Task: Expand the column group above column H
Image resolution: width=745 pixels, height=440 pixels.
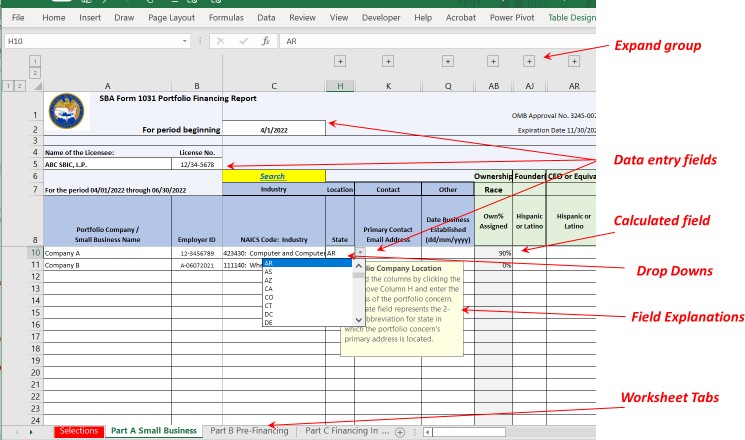Action: tap(340, 61)
